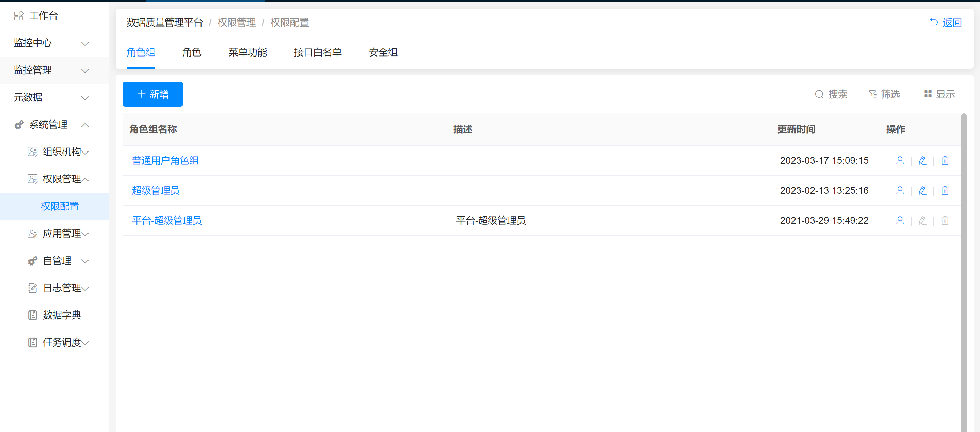Viewport: 980px width, 432px height.
Task: Edit the 普通用户角色组 row
Action: [922, 161]
